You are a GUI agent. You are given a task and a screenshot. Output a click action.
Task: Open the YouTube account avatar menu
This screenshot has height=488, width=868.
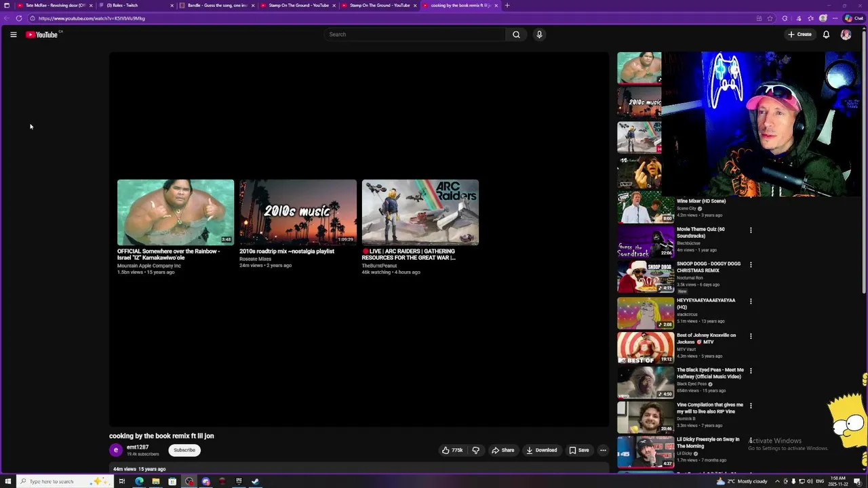pyautogui.click(x=846, y=35)
